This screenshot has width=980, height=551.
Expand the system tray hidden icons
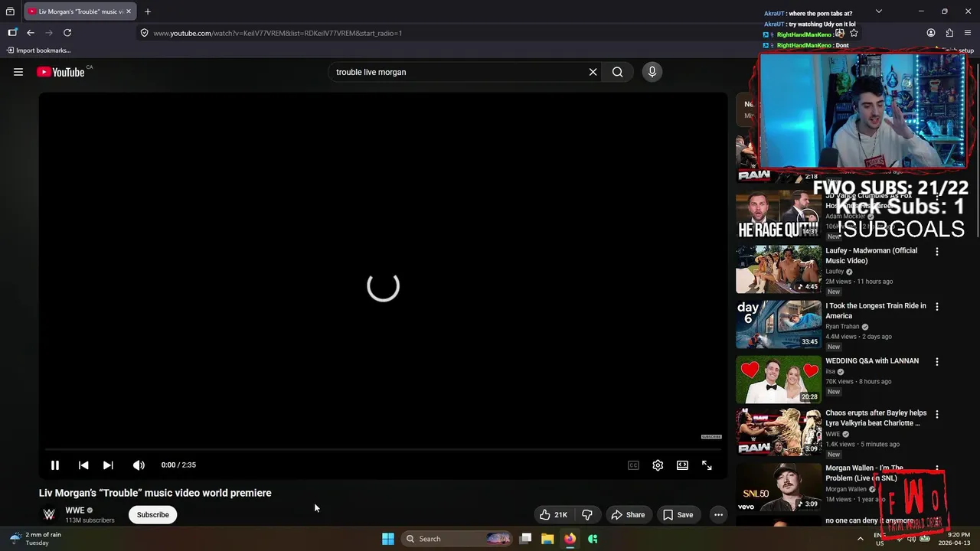tap(860, 539)
